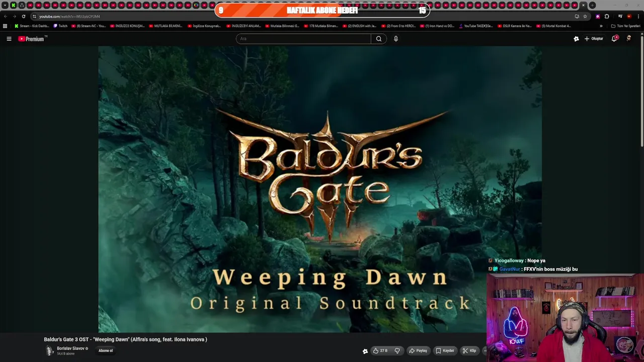Share the video via Paylaş
This screenshot has width=644, height=362.
418,351
